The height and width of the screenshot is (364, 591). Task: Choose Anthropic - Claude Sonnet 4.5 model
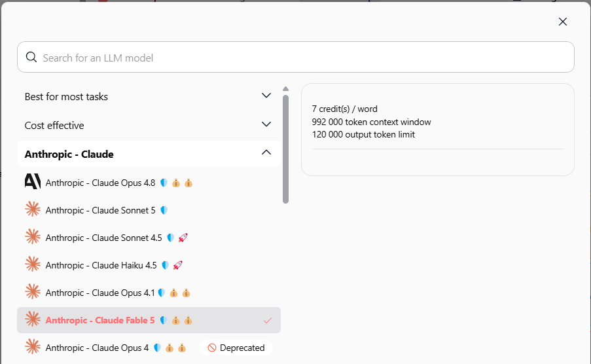coord(149,238)
